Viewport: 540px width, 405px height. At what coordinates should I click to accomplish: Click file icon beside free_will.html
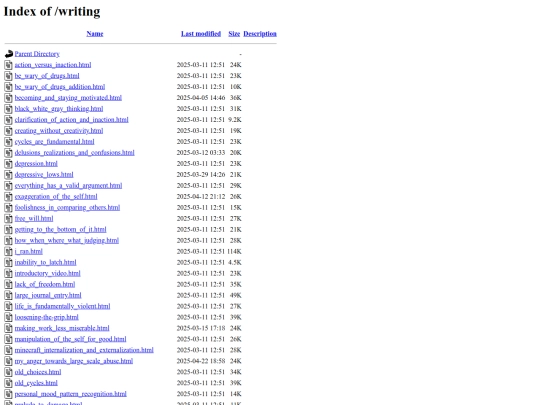(x=9, y=219)
